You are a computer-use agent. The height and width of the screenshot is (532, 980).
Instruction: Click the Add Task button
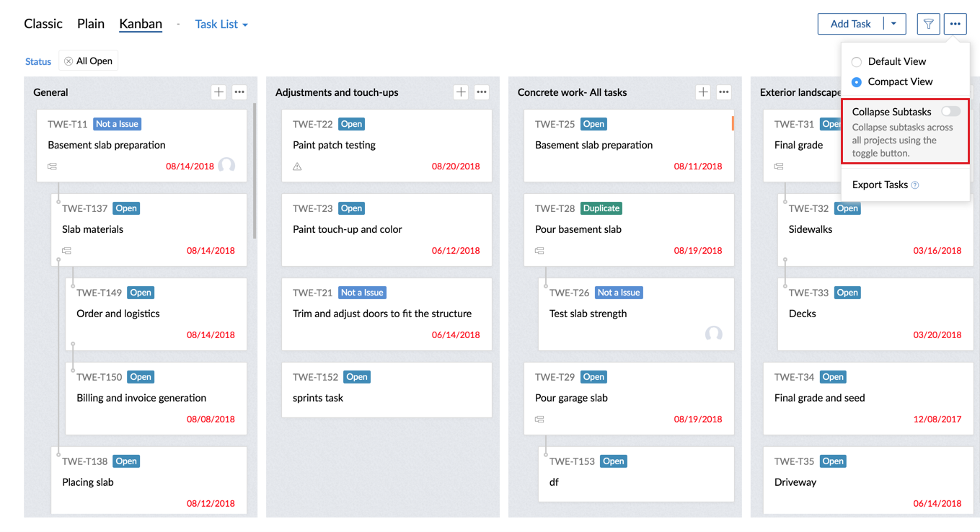coord(851,24)
